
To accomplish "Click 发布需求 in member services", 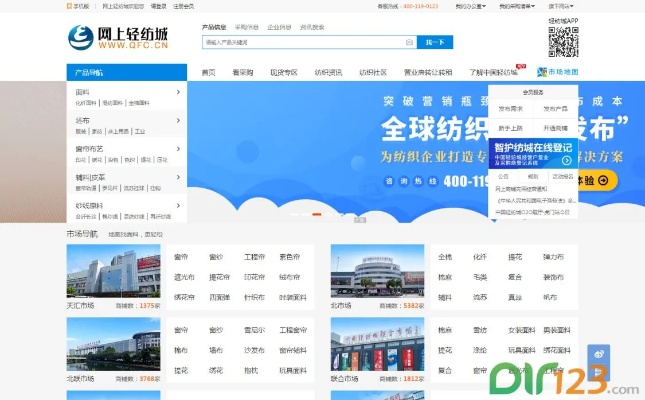I will [x=510, y=109].
